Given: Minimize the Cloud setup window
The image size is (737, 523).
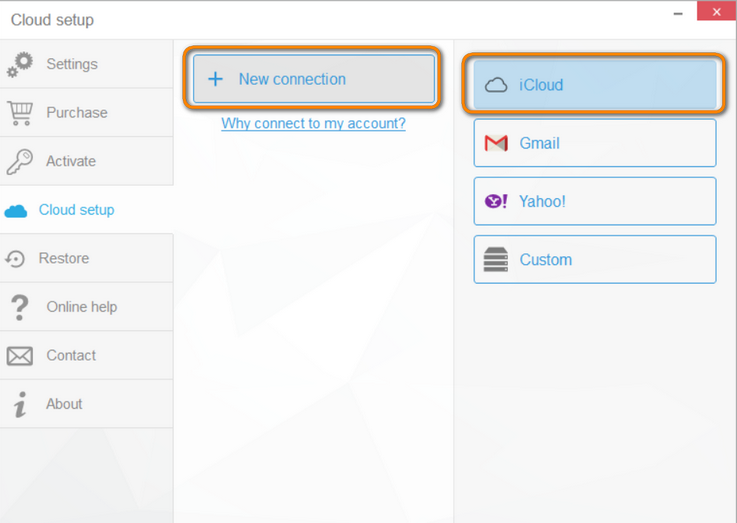Looking at the screenshot, I should tap(678, 13).
